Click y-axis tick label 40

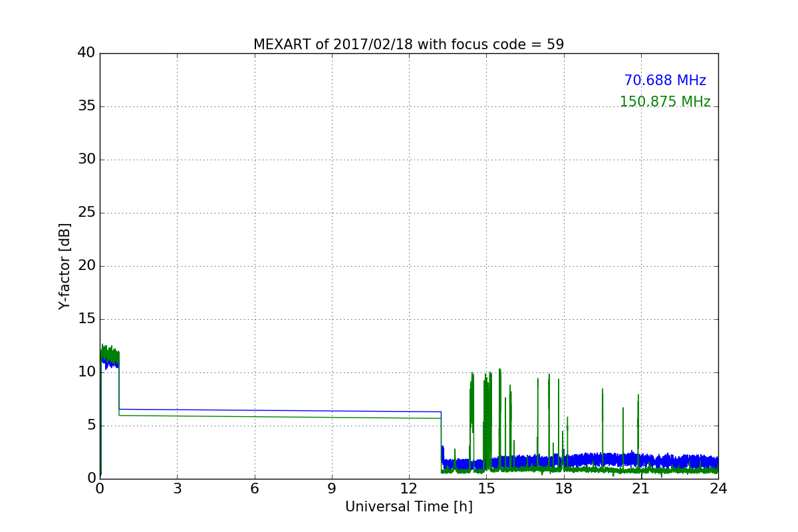pos(86,53)
